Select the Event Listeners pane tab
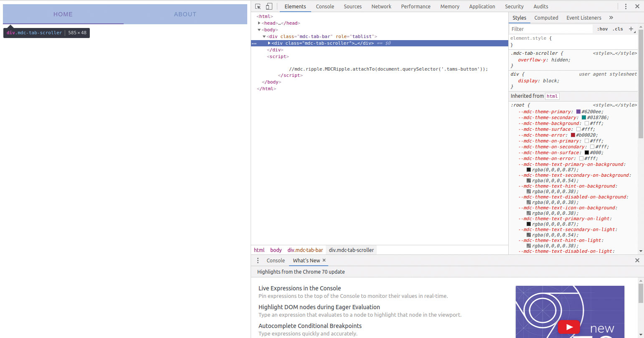This screenshot has width=644, height=338. (x=584, y=18)
